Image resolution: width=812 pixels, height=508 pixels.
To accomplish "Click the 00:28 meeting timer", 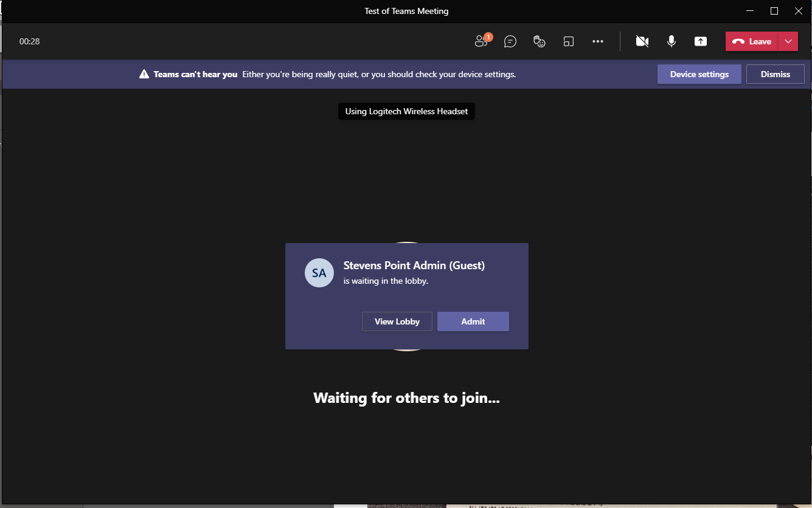I will click(x=29, y=41).
